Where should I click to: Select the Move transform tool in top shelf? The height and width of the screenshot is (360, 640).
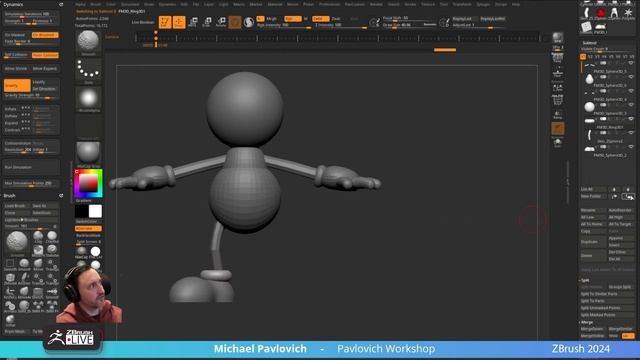coord(193,22)
